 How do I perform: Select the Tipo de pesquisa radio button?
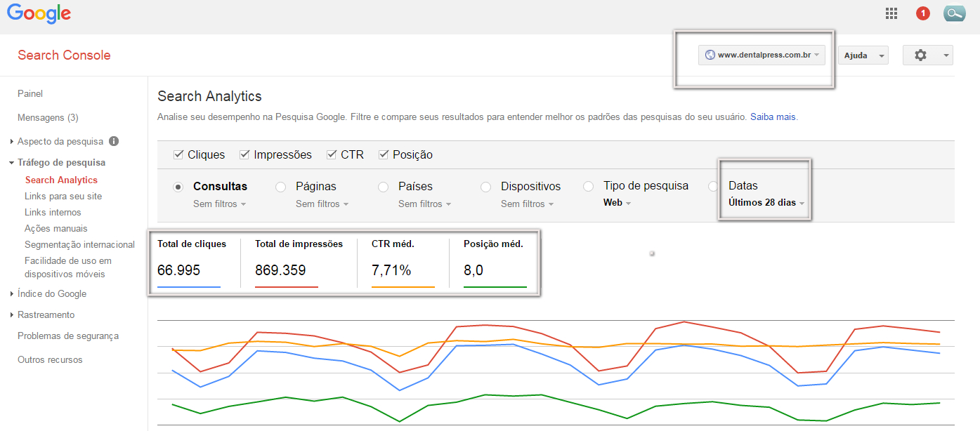589,187
